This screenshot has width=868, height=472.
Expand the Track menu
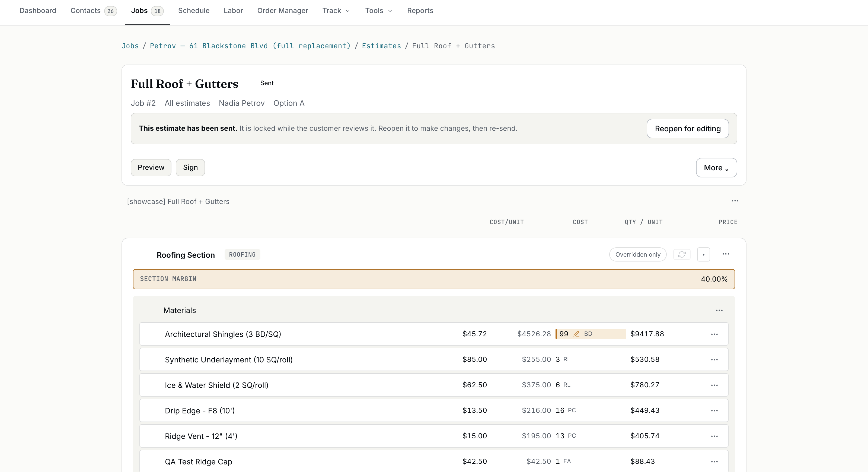point(336,11)
